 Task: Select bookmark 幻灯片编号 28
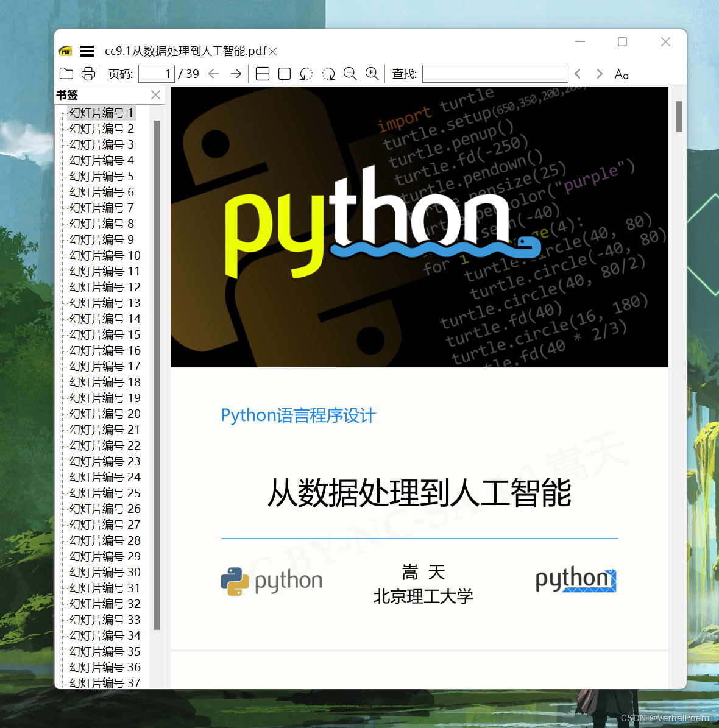pos(105,540)
